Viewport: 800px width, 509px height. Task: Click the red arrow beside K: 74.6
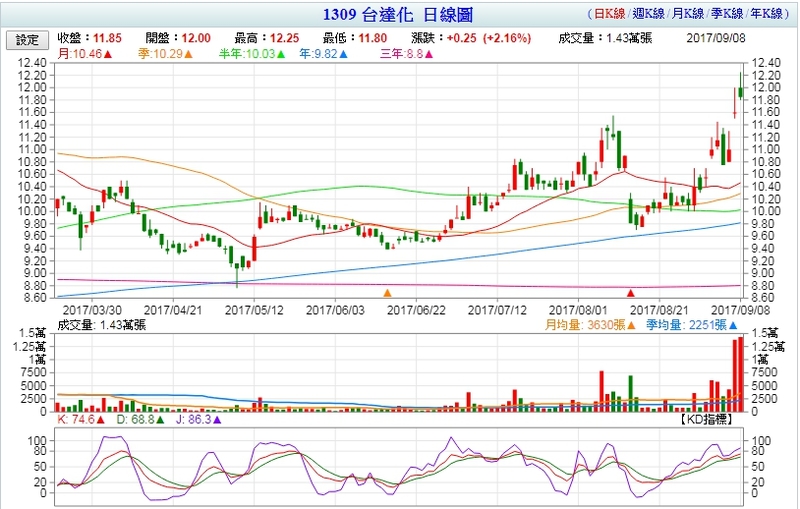101,420
